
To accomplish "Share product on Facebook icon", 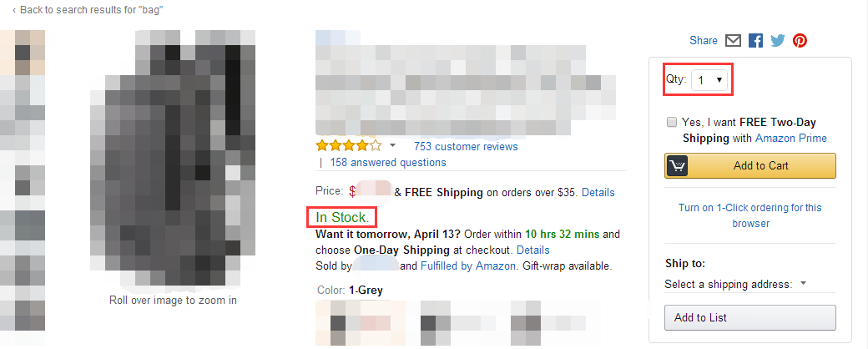I will click(756, 40).
